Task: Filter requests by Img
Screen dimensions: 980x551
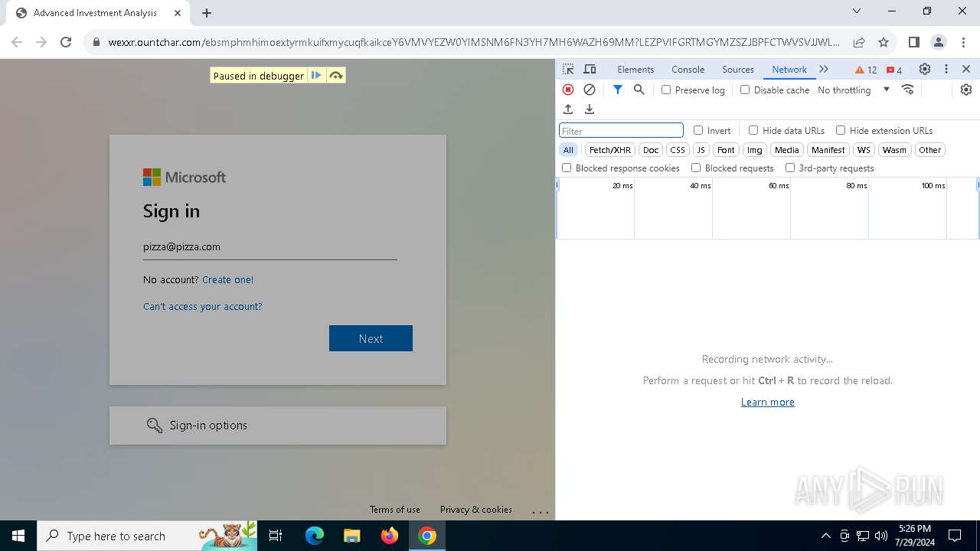Action: pyautogui.click(x=755, y=150)
